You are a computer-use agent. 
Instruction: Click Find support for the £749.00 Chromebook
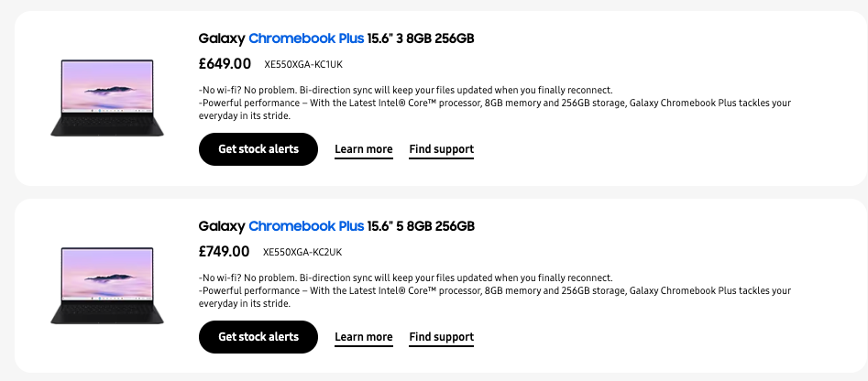(441, 337)
